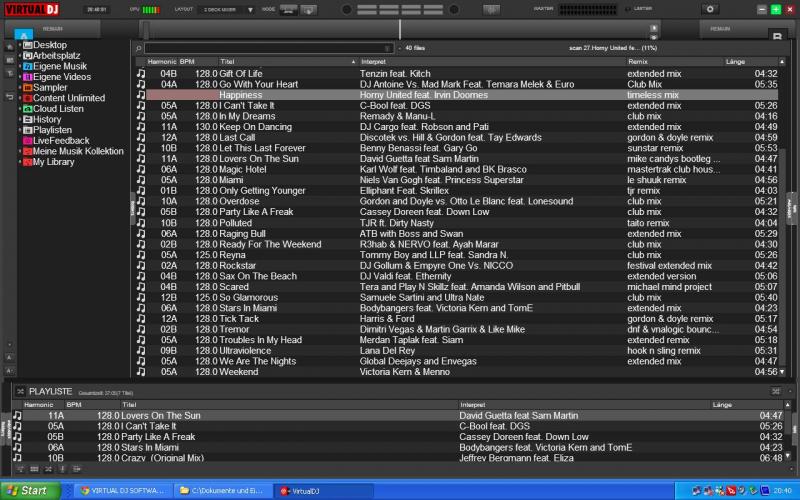This screenshot has width=800, height=500.
Task: Switch to C:\Dokumente und Ei... taskbar window
Action: 222,491
